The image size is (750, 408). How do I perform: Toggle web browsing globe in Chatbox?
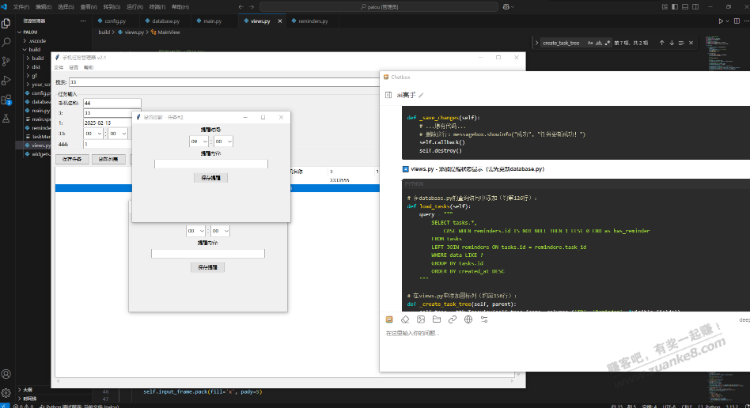pos(468,320)
